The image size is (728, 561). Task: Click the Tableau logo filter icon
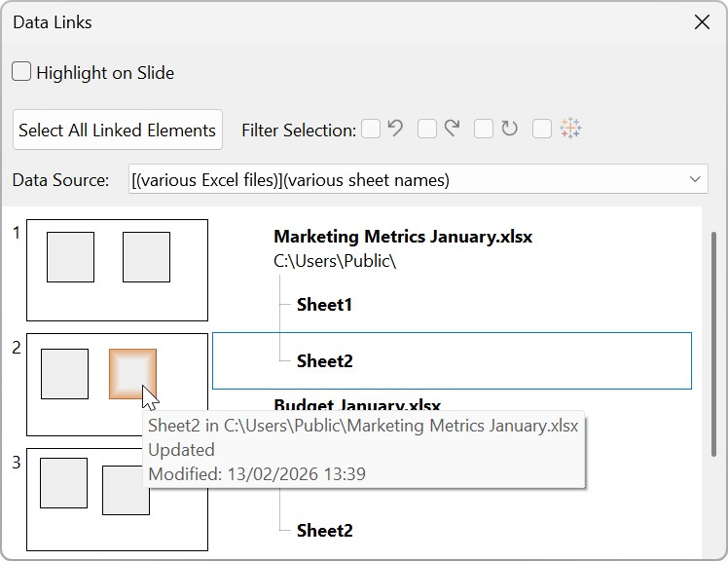pos(570,129)
